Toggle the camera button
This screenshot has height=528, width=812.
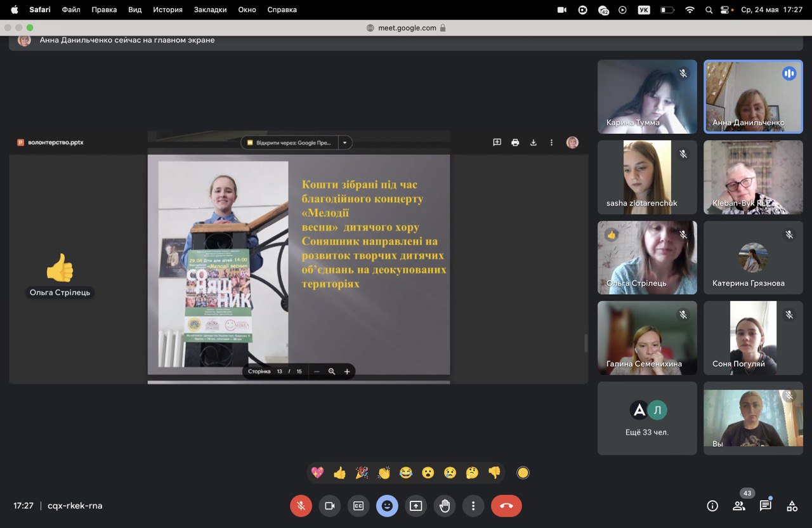(x=330, y=506)
